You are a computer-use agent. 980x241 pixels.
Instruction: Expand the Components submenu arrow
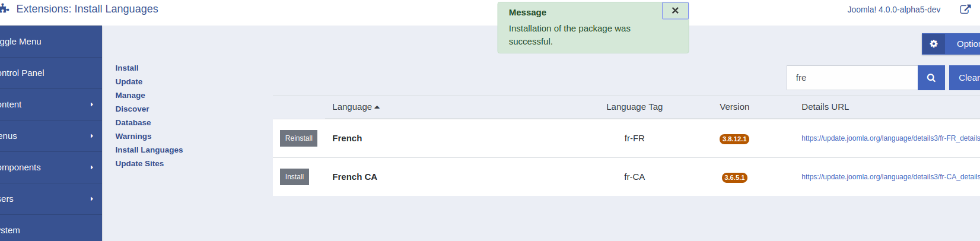coord(92,167)
